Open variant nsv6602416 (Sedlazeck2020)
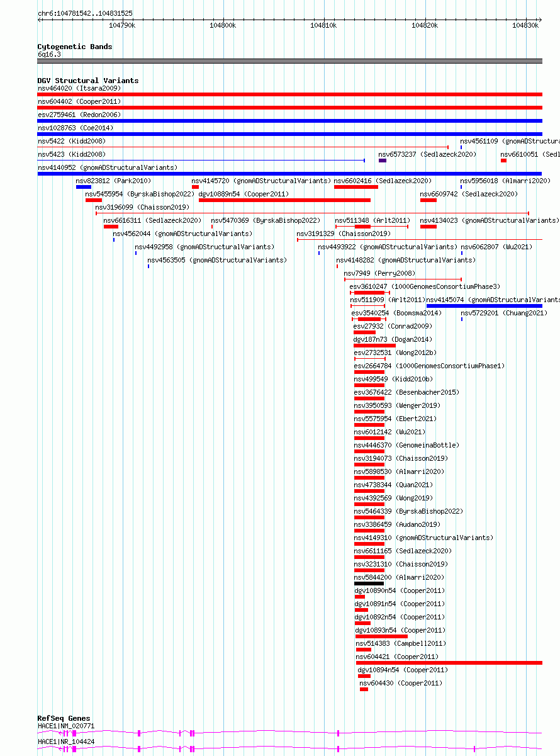Viewport: 560px width, 756px height. (383, 181)
